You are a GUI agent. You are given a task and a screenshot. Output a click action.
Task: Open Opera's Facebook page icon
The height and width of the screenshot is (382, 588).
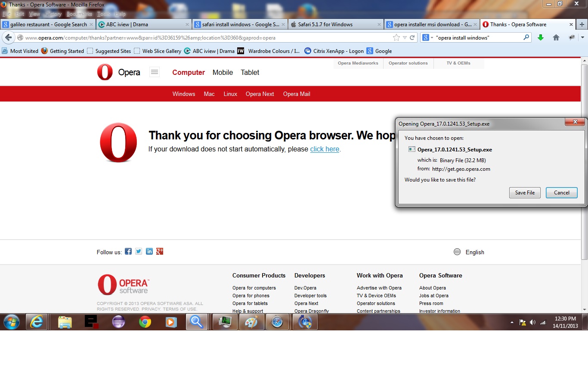coord(128,252)
